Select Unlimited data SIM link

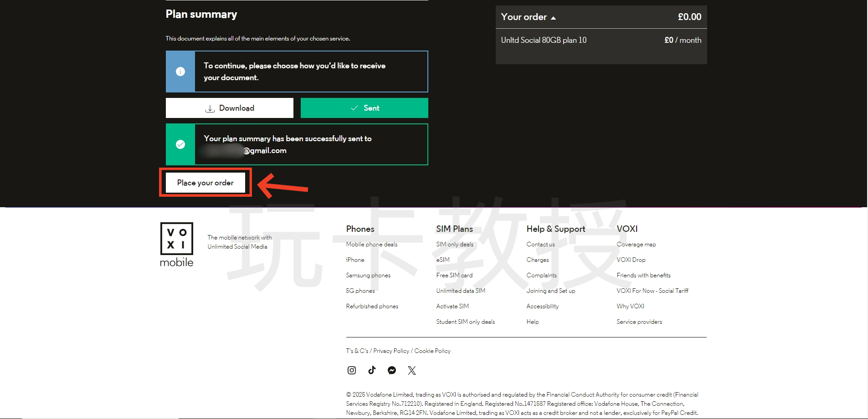point(461,291)
